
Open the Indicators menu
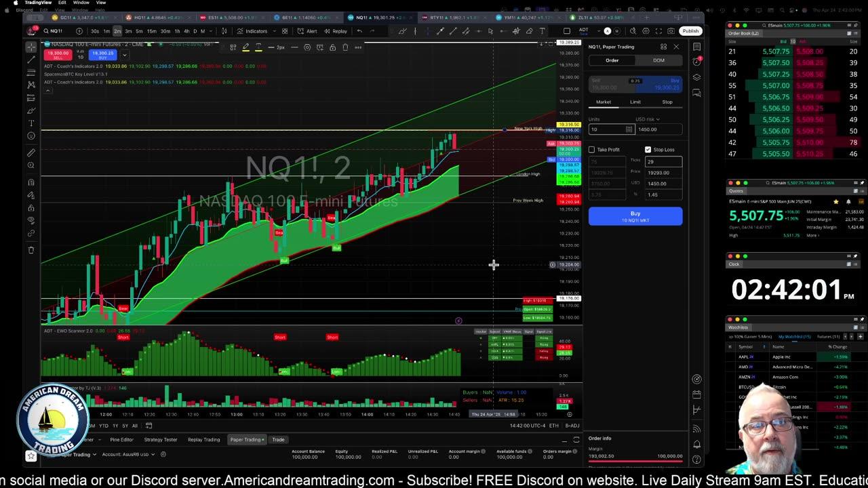[x=253, y=31]
